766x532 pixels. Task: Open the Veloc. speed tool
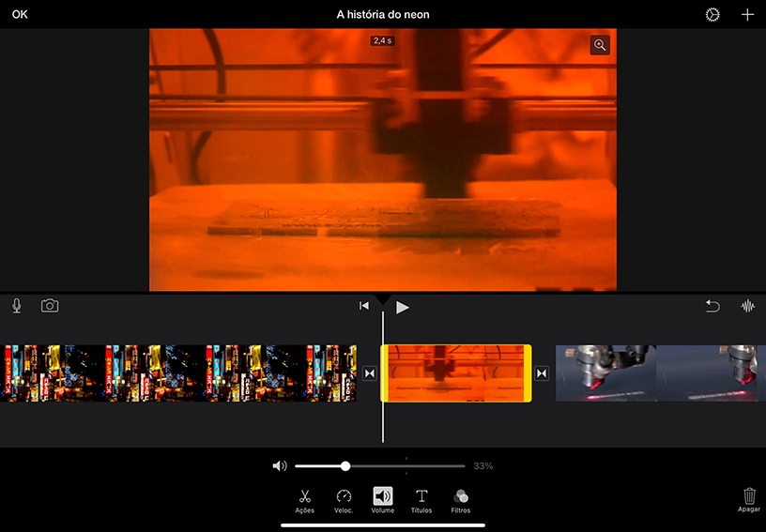tap(344, 501)
